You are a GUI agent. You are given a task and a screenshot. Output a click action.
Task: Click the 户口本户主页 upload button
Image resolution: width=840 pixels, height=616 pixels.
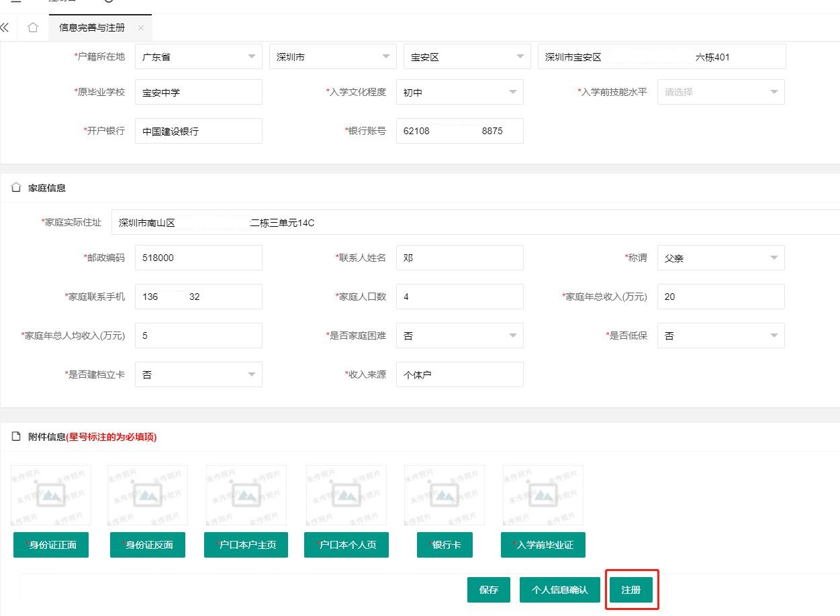click(x=246, y=545)
